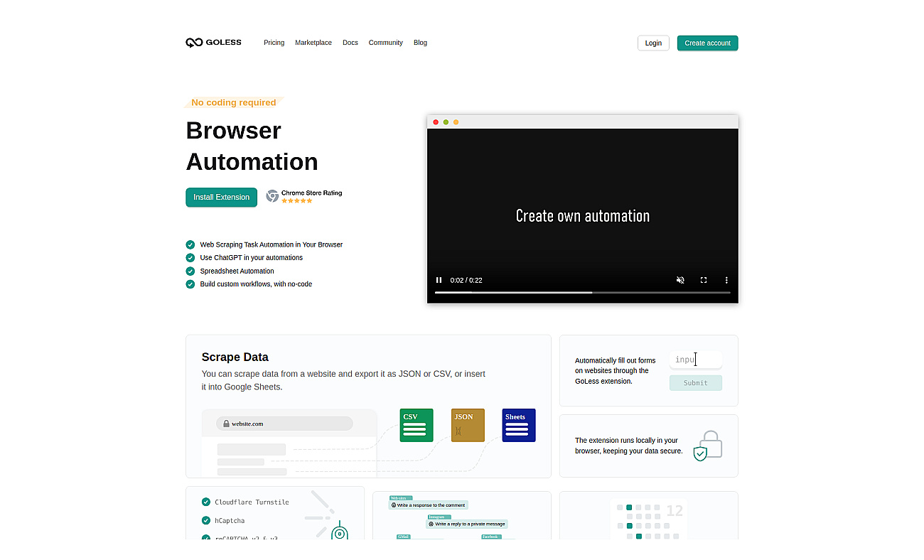This screenshot has width=924, height=560.
Task: Click the Create account button
Action: [x=707, y=43]
